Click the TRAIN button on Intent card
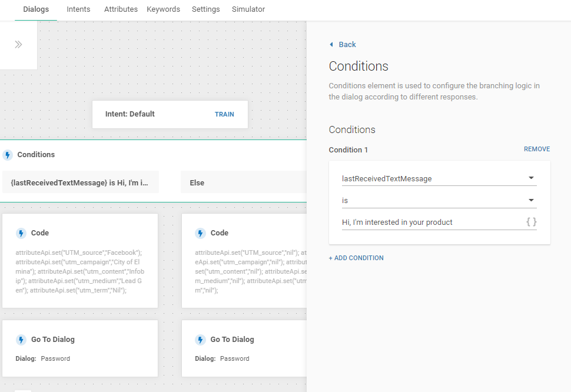This screenshot has height=392, width=571. click(224, 114)
